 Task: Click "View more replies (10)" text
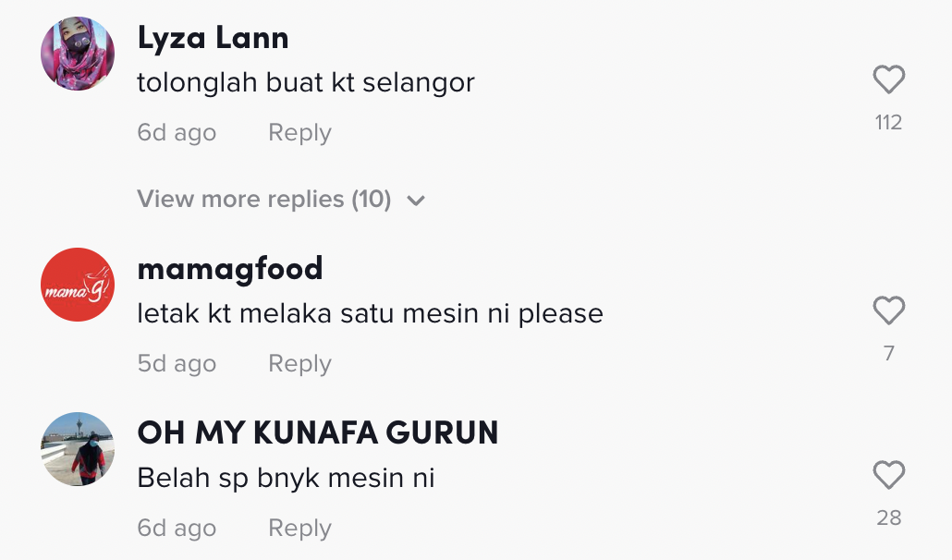[263, 199]
